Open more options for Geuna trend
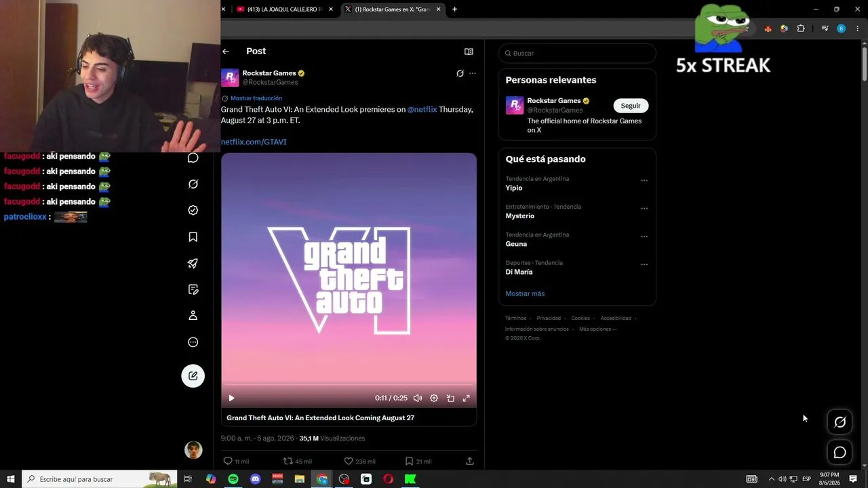This screenshot has height=488, width=868. click(644, 237)
